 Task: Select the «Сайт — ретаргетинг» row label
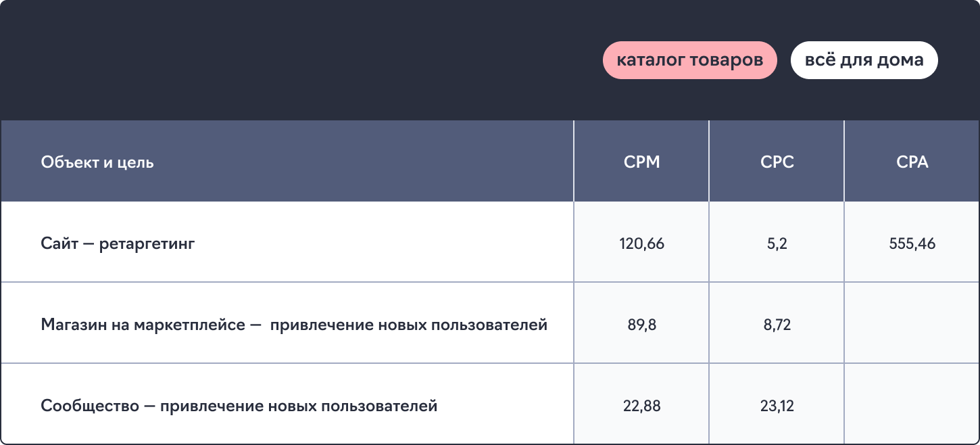coord(118,243)
